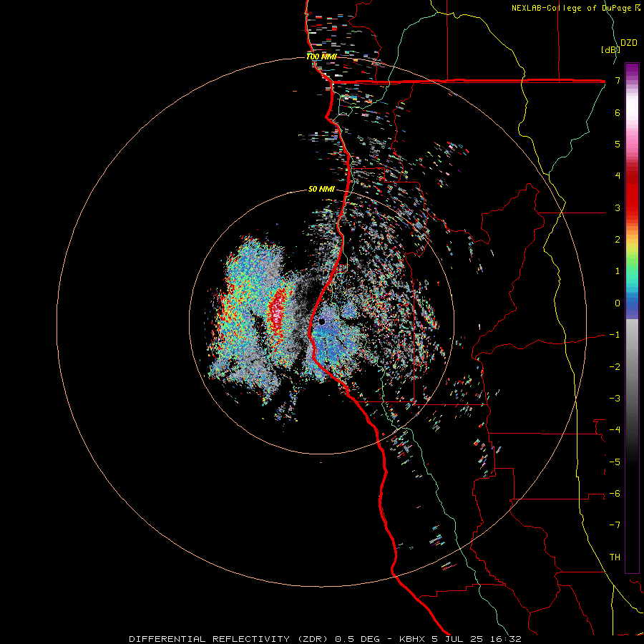644x644 pixels.
Task: Pick the -2 label on the scale
Action: [615, 366]
